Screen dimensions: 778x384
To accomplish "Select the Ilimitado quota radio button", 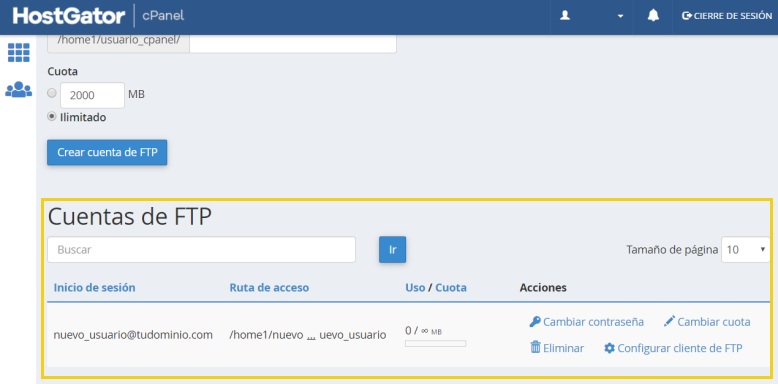I will 52,117.
